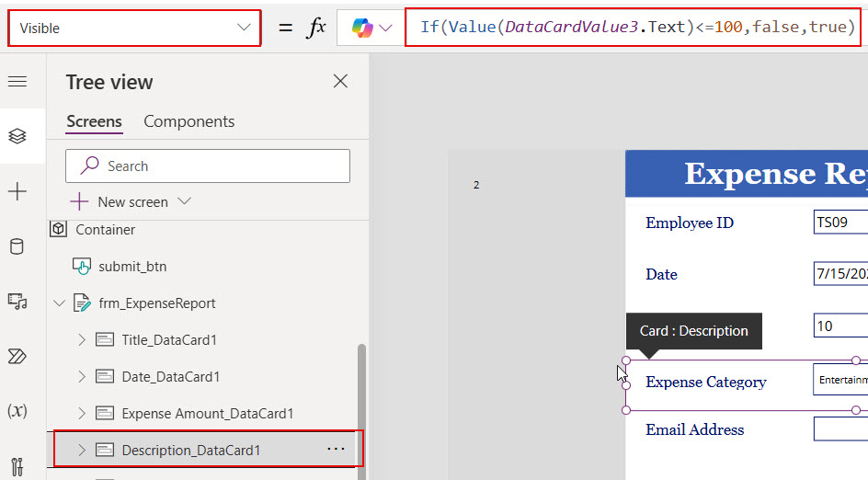This screenshot has width=868, height=480.
Task: Click the Tree view vertical scrollbar
Action: coord(361,410)
